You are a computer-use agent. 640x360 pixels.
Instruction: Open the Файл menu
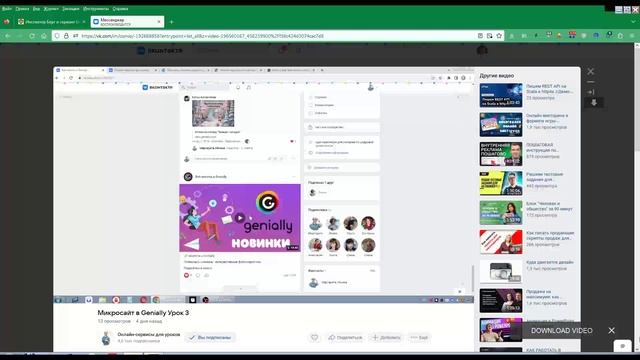[x=7, y=9]
